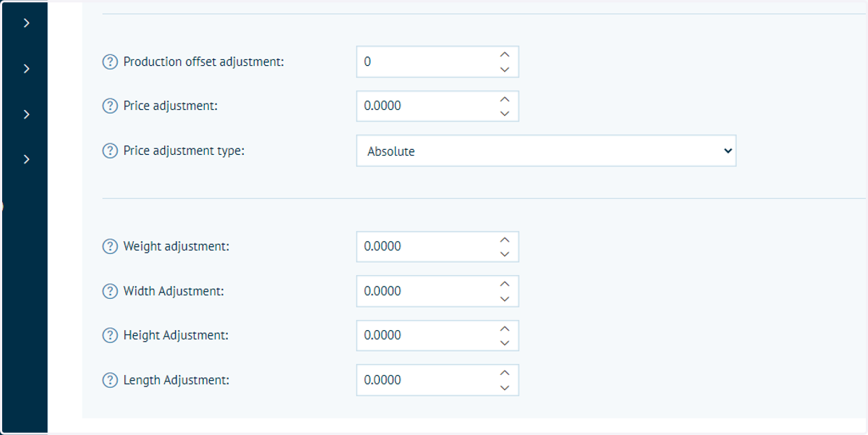Viewport: 868px width, 435px height.
Task: Expand the fourth sidebar chevron item
Action: [26, 159]
